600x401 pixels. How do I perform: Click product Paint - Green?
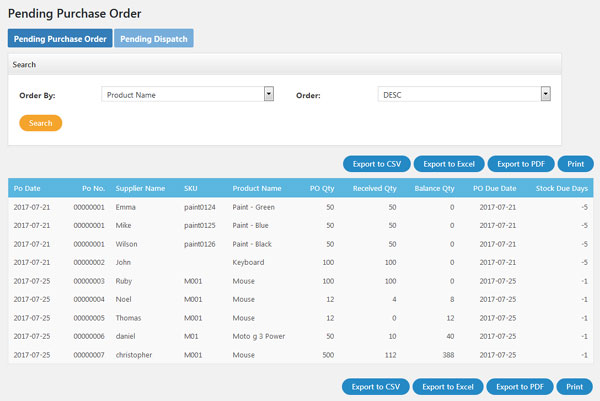point(253,207)
